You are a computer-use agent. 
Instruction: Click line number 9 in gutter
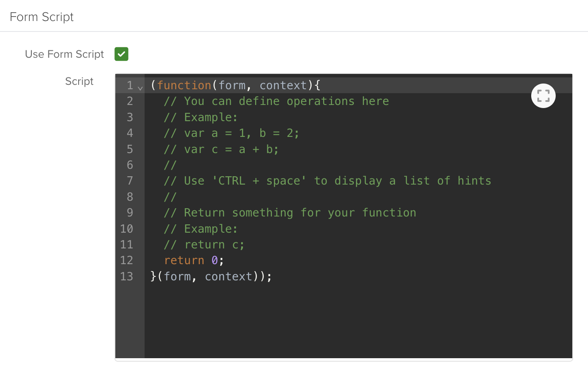pyautogui.click(x=130, y=213)
